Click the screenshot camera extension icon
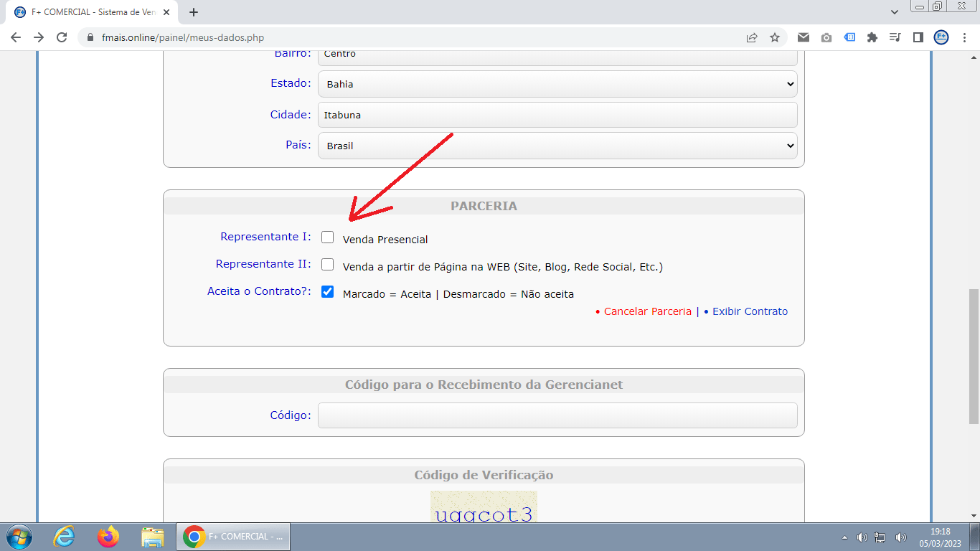The image size is (980, 551). pos(826,37)
